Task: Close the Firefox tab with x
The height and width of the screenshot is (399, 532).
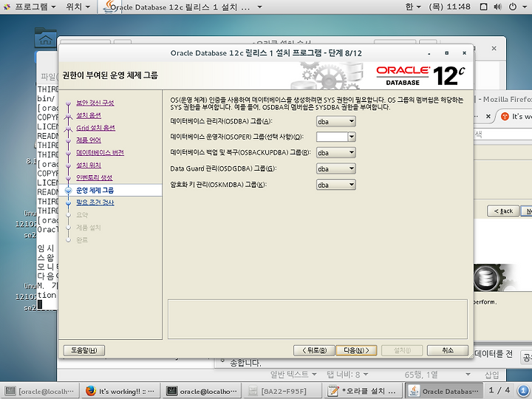Action: click(488, 117)
